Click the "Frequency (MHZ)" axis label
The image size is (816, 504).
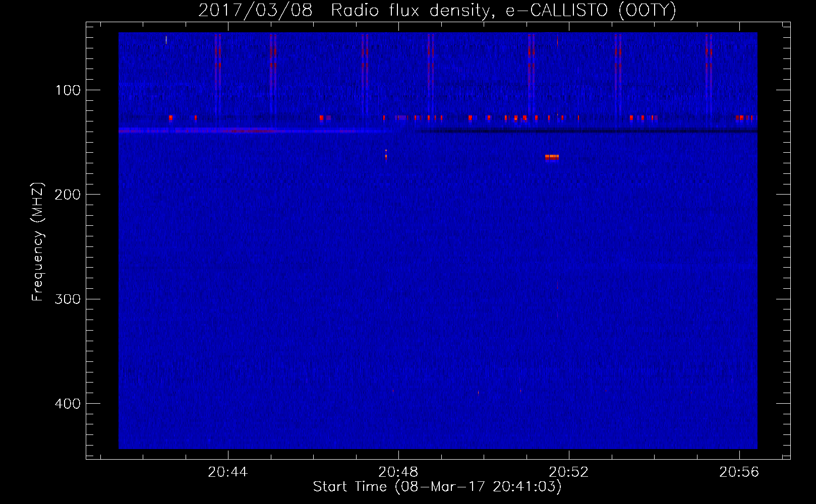coord(37,242)
